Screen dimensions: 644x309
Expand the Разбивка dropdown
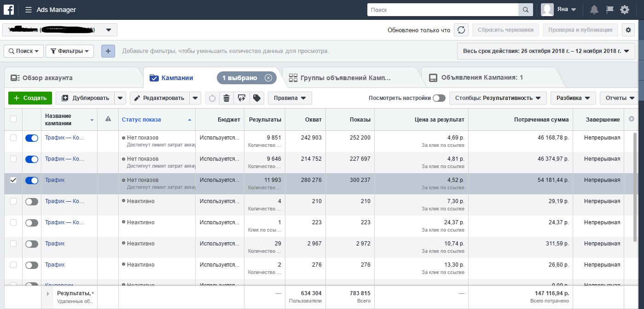[573, 98]
